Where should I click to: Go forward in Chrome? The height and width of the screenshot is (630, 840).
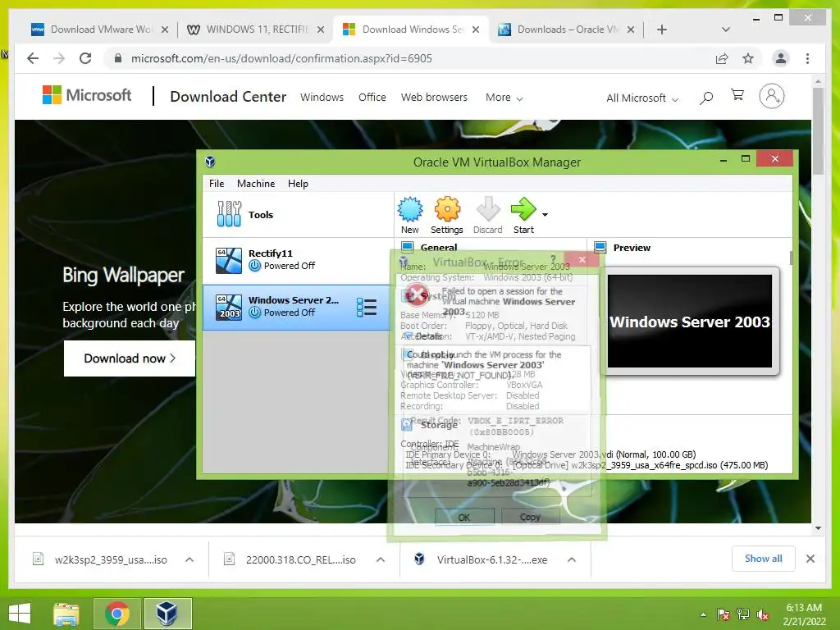[x=59, y=58]
